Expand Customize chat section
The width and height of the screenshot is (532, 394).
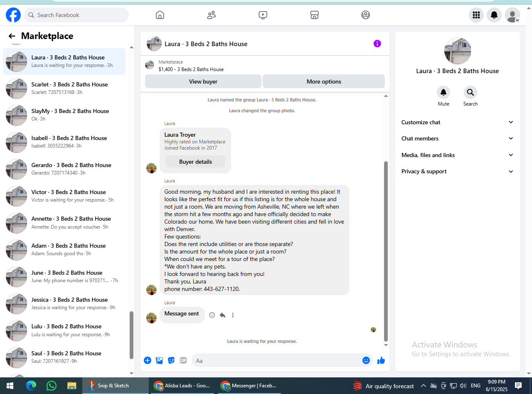coord(458,122)
